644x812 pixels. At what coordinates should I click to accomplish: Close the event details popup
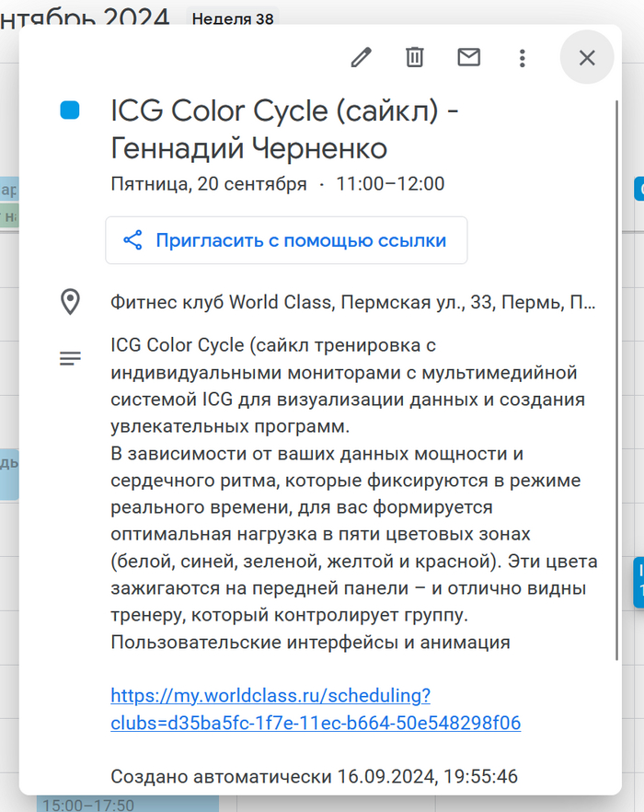(587, 57)
